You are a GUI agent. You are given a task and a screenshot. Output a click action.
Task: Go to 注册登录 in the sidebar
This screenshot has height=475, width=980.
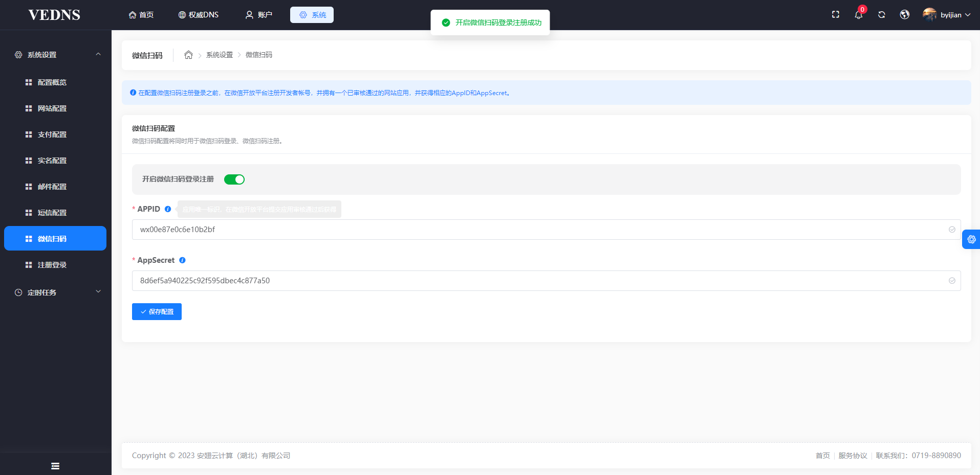(x=52, y=265)
